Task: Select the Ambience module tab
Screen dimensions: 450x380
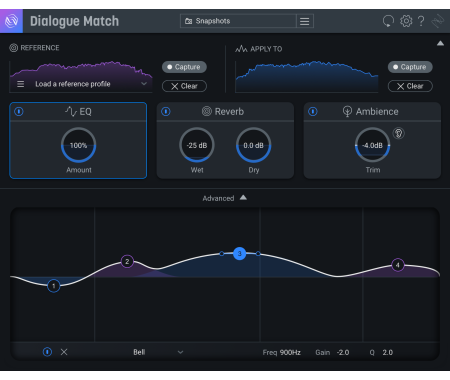Action: [x=372, y=112]
